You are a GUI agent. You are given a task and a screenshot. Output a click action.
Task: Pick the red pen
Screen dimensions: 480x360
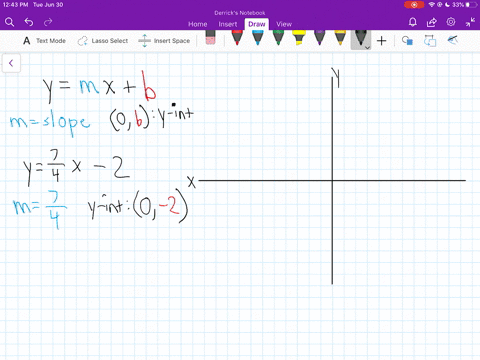tap(237, 38)
